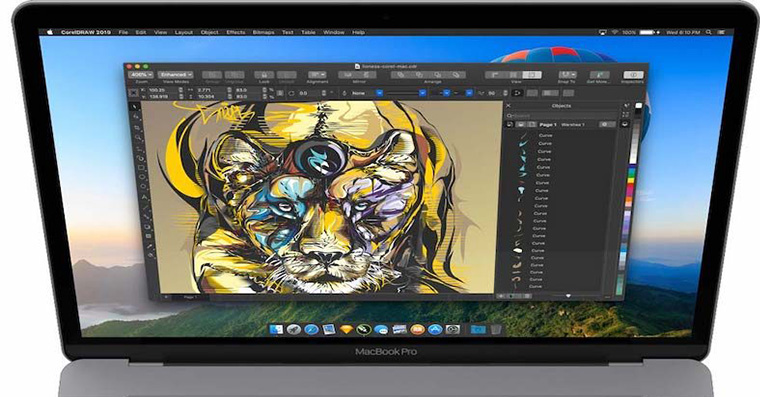Open Safari from the dock
The height and width of the screenshot is (397, 760).
(x=311, y=330)
